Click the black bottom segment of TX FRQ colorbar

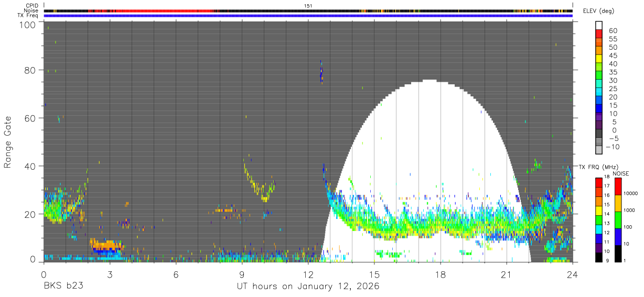pos(599,258)
